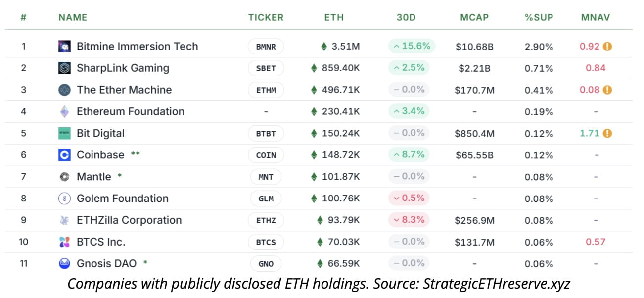Open the Bit Digital company name link
This screenshot has width=644, height=298.
(x=100, y=133)
